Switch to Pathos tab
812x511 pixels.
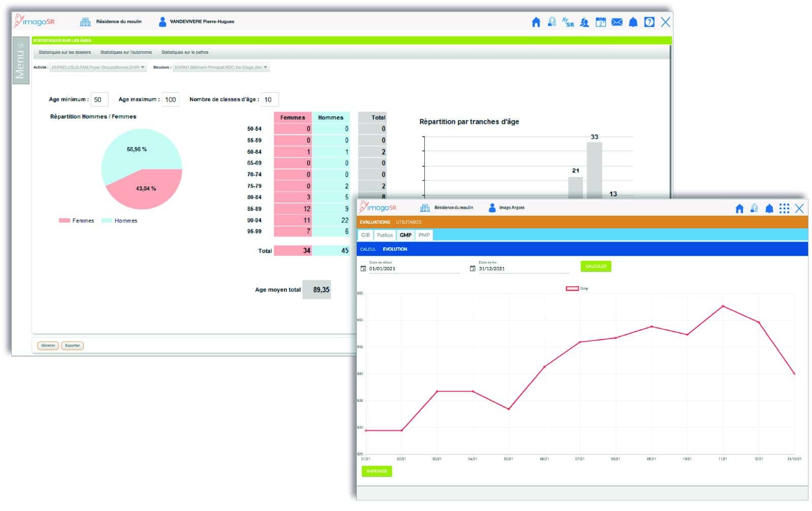[385, 235]
